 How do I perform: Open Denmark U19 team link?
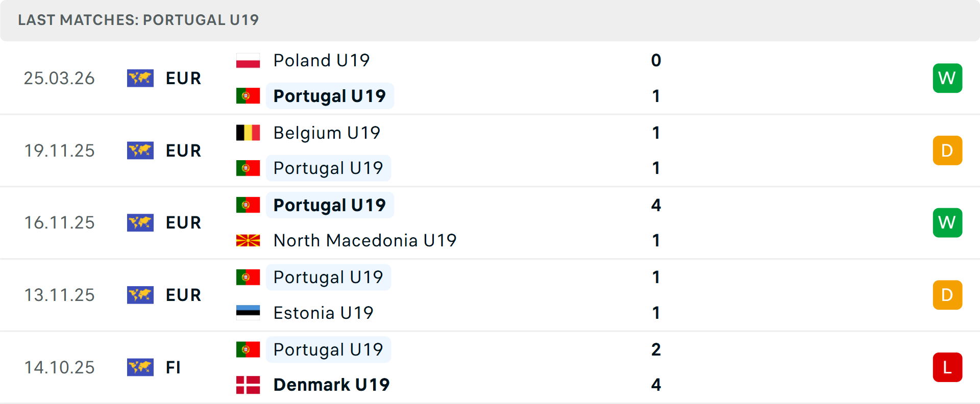click(x=331, y=385)
